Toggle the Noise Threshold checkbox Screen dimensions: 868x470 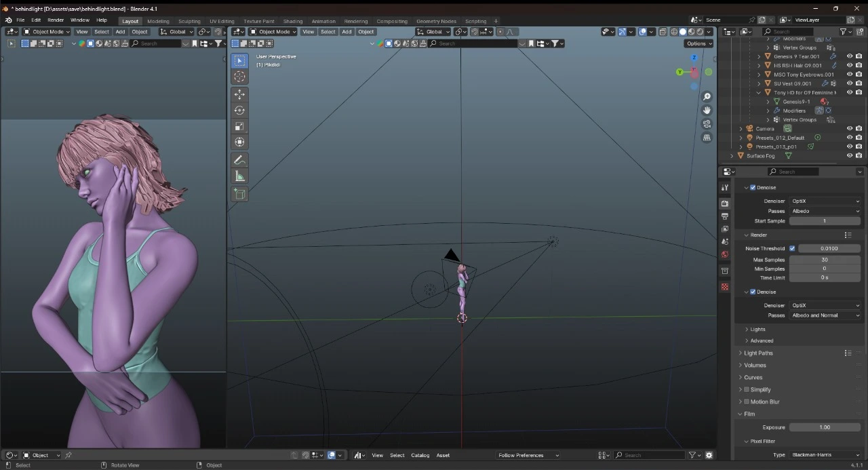[x=792, y=248]
